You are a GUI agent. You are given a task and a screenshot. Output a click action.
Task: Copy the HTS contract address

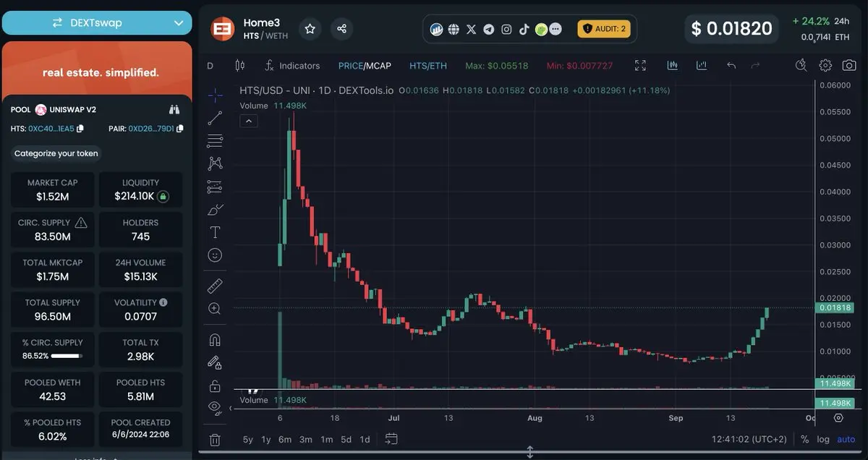[x=80, y=129]
